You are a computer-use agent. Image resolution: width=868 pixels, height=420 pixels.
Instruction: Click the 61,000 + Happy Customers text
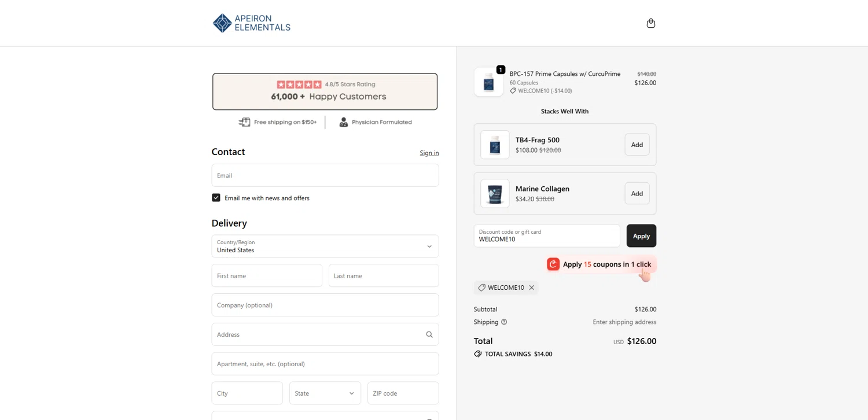tap(328, 97)
